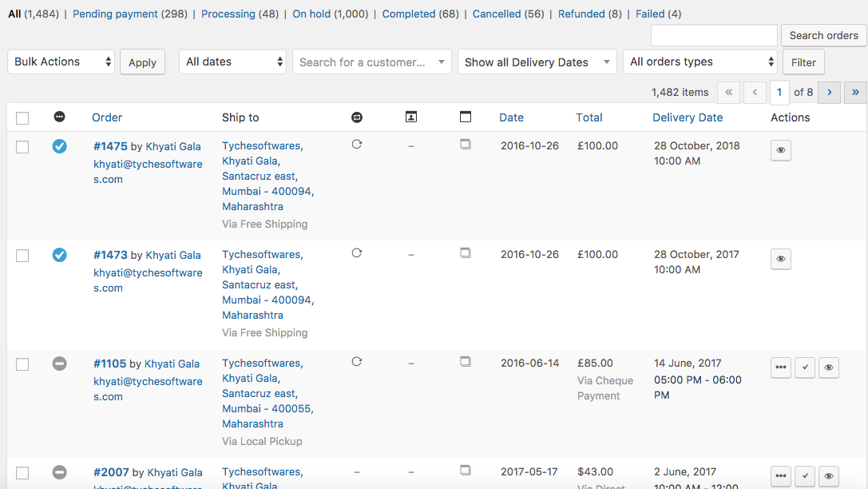The height and width of the screenshot is (489, 868).
Task: Filter by Pending payment orders
Action: point(115,14)
